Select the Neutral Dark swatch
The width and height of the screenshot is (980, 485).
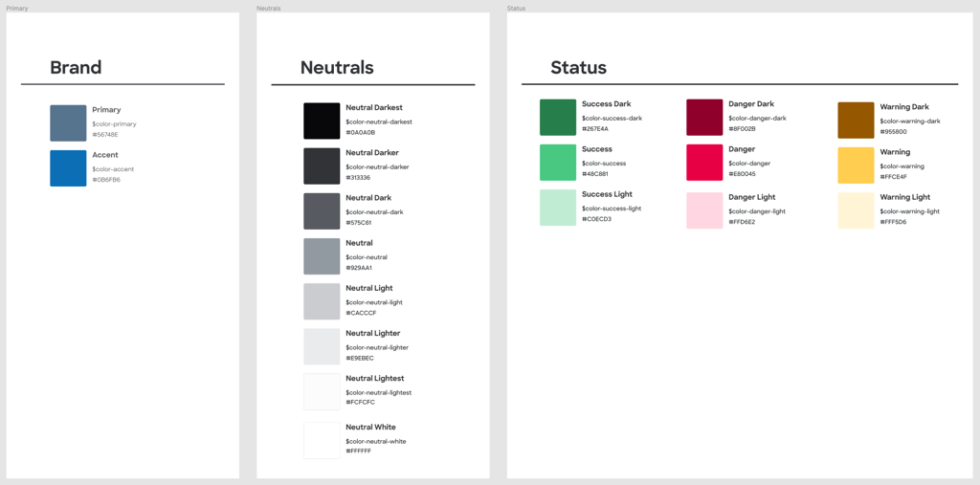point(322,211)
